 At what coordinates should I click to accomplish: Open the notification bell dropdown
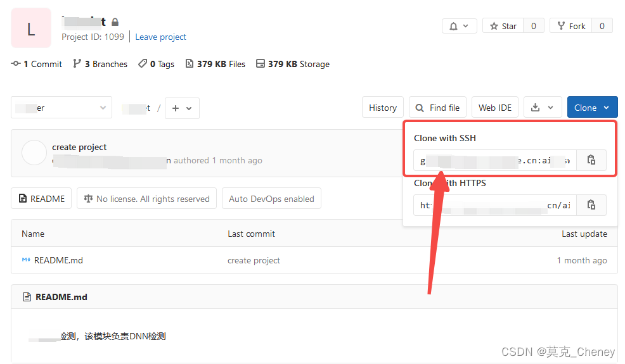pyautogui.click(x=459, y=27)
